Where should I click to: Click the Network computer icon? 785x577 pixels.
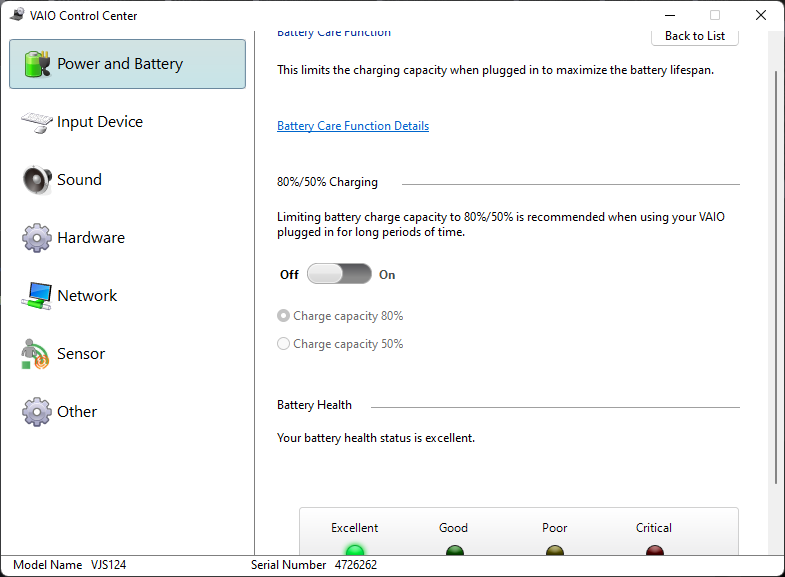[37, 296]
